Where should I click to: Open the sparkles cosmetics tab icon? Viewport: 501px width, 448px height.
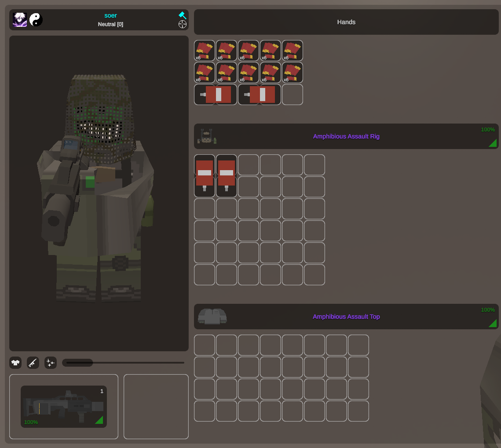point(51,363)
